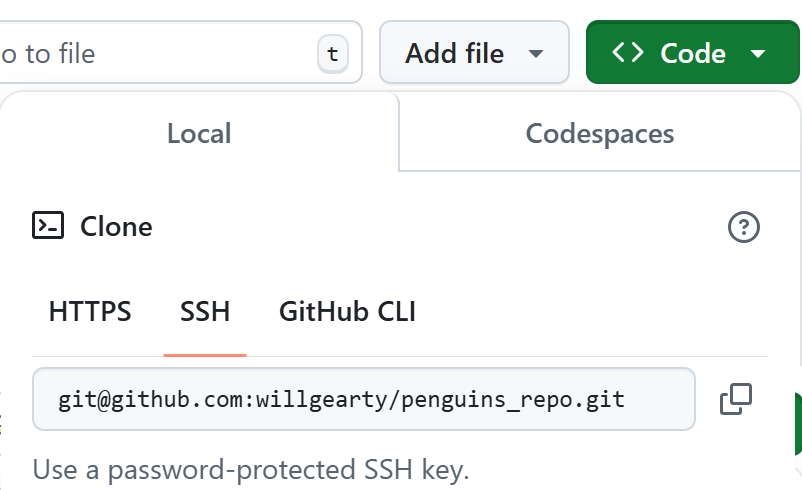Select the SSH clone option
802x490 pixels.
tap(205, 311)
